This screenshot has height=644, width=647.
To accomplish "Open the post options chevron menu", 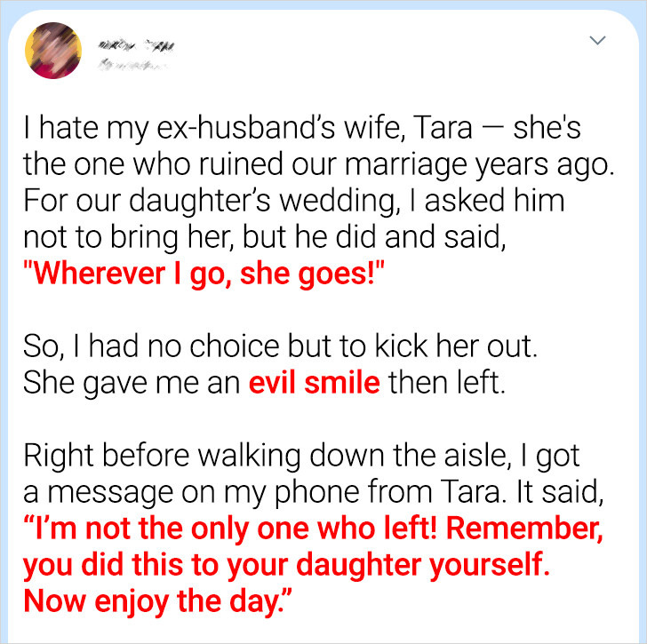I will [597, 40].
